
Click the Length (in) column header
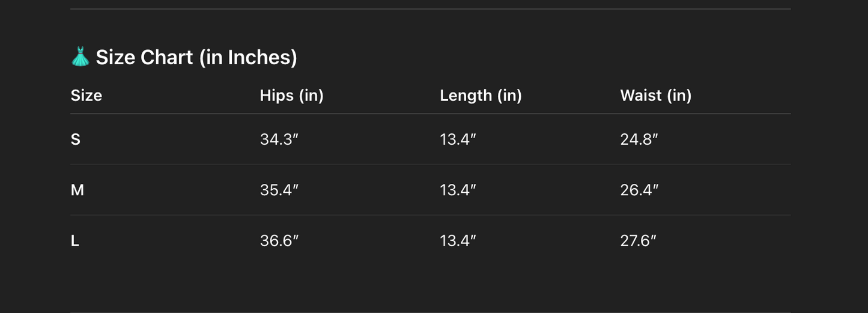tap(481, 96)
